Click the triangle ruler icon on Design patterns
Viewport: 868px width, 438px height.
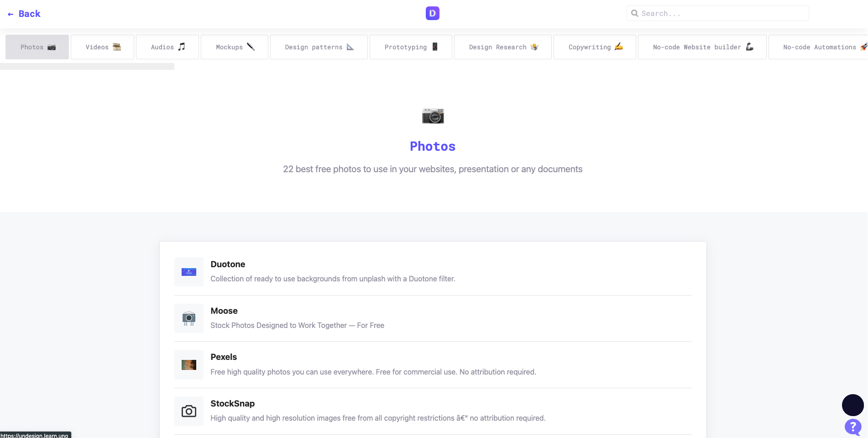350,47
